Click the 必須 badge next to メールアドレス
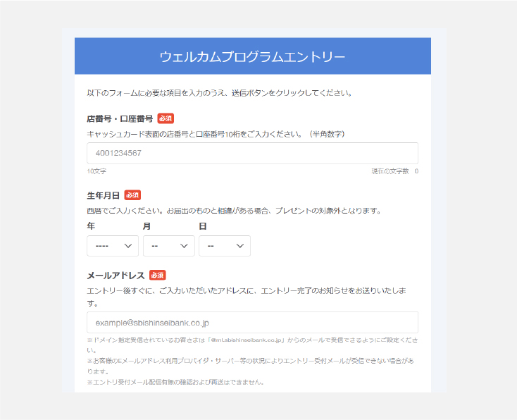Screen dimensions: 517x420 tap(158, 275)
